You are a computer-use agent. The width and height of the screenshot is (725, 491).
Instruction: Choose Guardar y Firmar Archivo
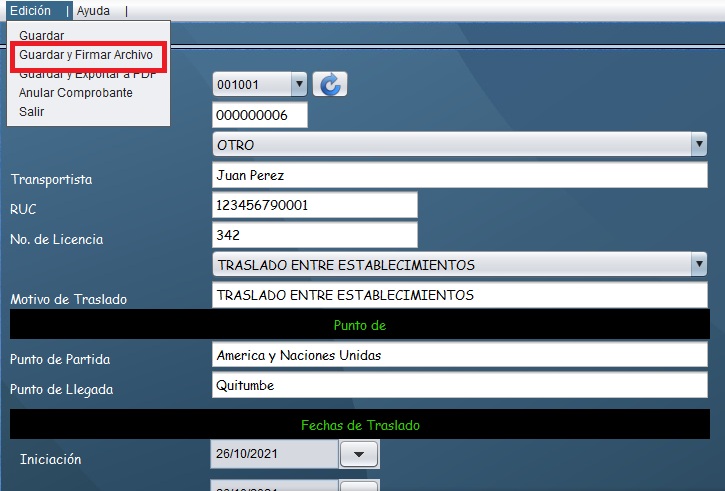[86, 55]
